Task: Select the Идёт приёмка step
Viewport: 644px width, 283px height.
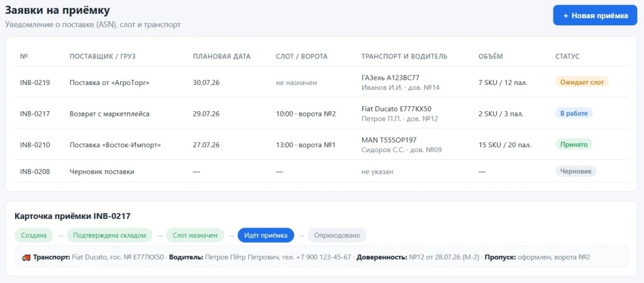Action: [266, 235]
